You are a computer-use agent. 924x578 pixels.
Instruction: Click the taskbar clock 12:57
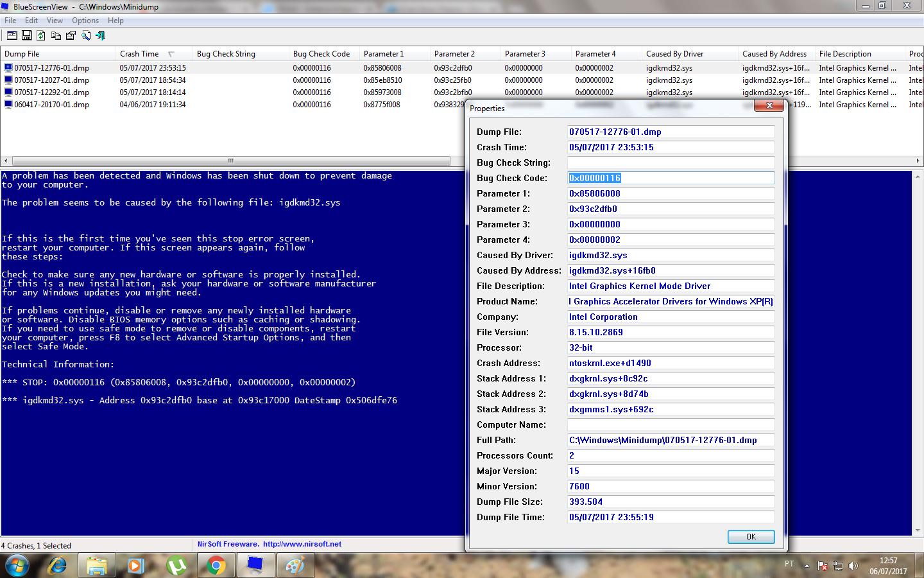pyautogui.click(x=889, y=561)
